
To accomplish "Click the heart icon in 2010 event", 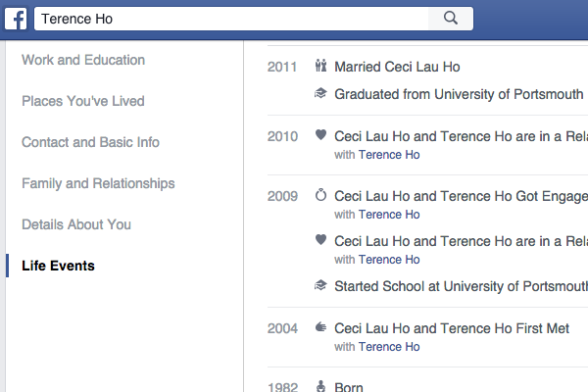I will tap(320, 136).
